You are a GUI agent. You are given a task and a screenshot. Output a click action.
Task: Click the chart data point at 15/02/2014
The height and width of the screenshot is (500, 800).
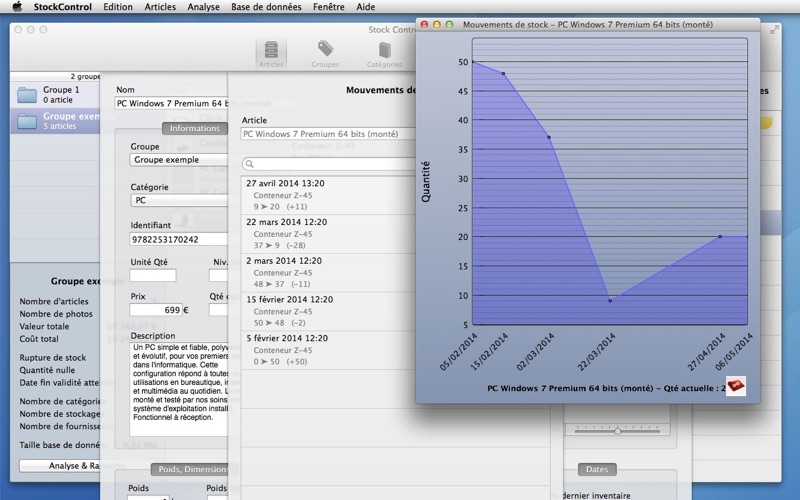tap(504, 73)
